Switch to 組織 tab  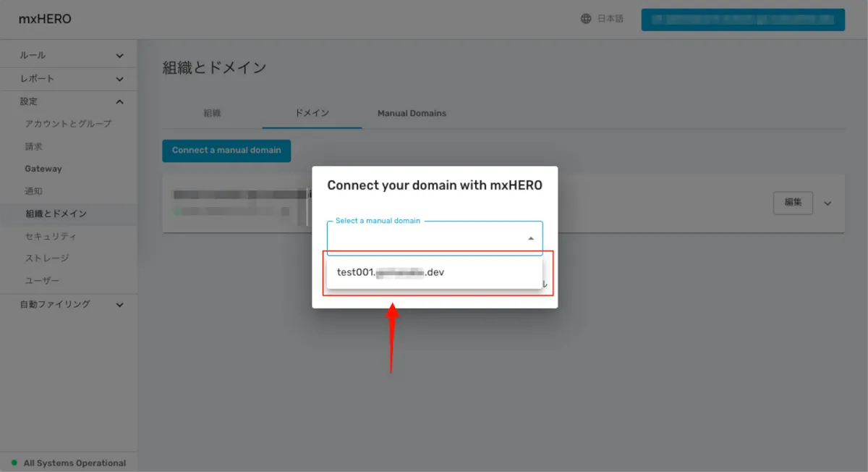pyautogui.click(x=212, y=114)
